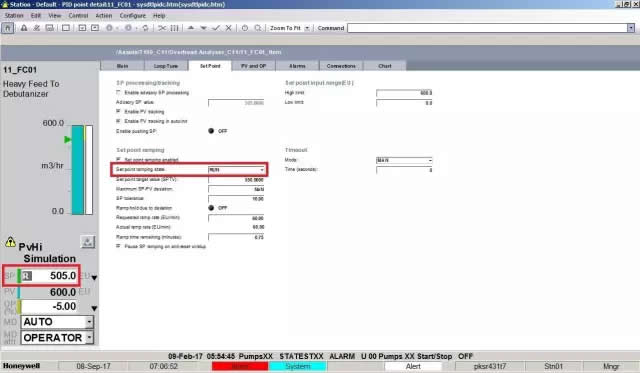This screenshot has height=373, width=640.
Task: Click the System status bar box
Action: 298,366
